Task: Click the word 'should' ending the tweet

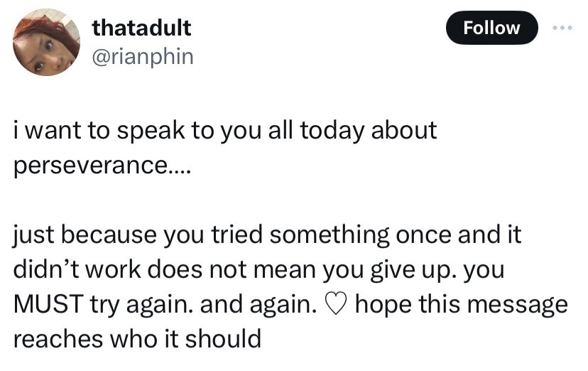Action: [x=223, y=339]
